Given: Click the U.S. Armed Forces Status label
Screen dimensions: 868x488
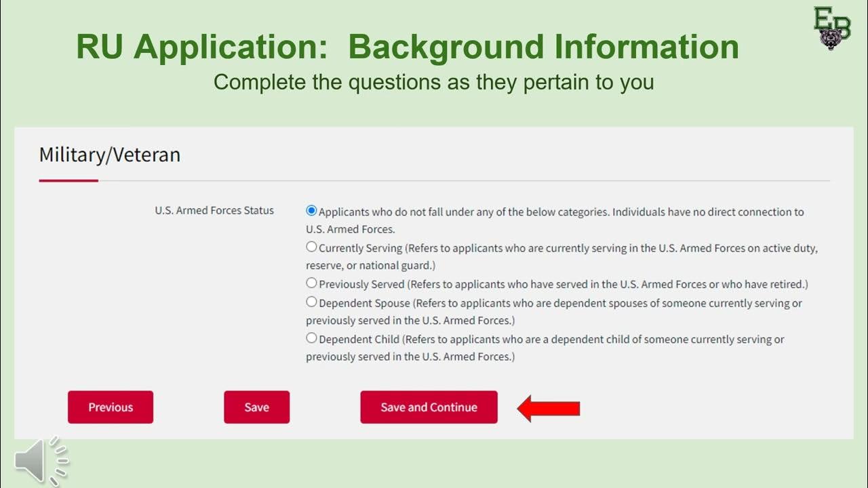Looking at the screenshot, I should (x=214, y=211).
